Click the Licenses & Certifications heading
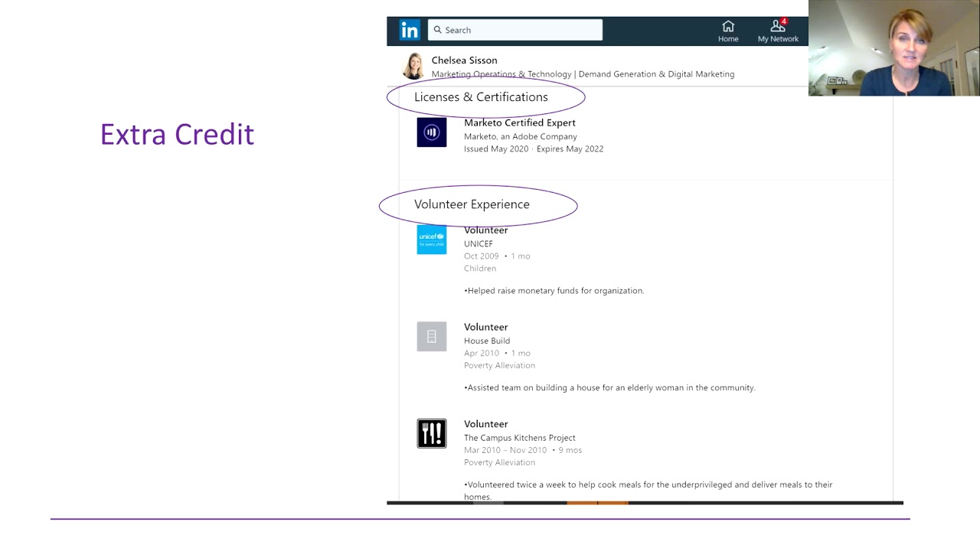The width and height of the screenshot is (980, 551). 481,97
